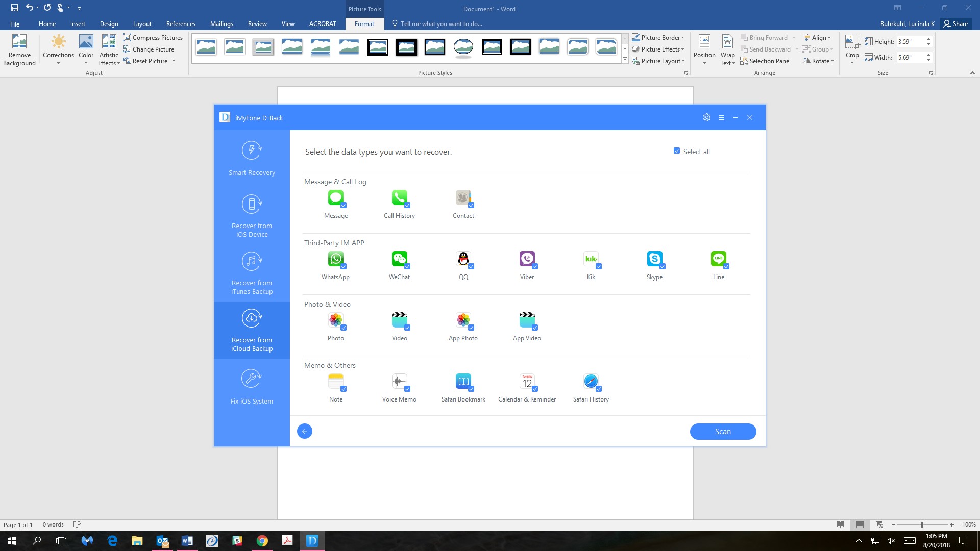Click the QQ penguin icon

463,259
